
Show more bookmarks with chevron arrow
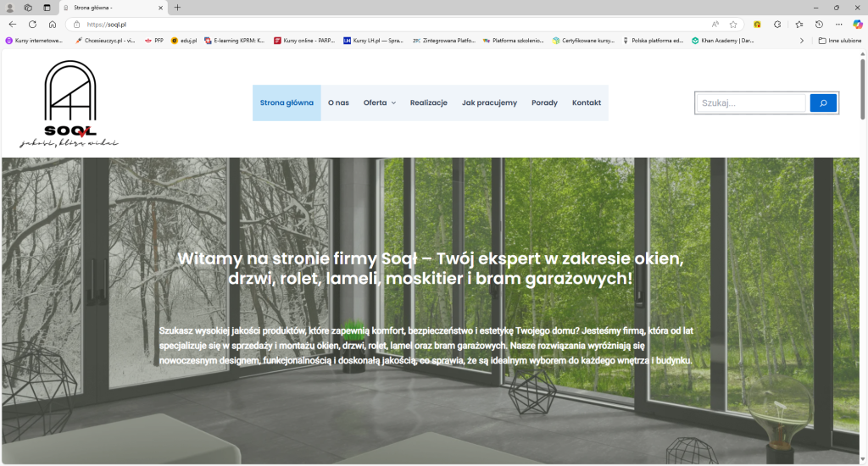[x=802, y=40]
